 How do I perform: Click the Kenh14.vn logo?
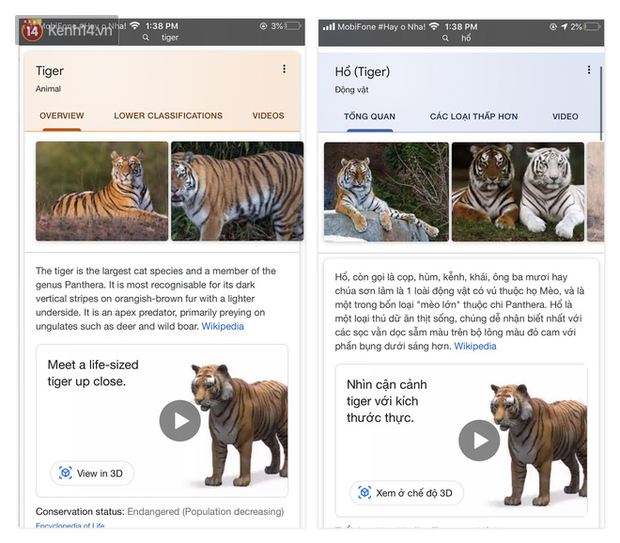tap(62, 31)
